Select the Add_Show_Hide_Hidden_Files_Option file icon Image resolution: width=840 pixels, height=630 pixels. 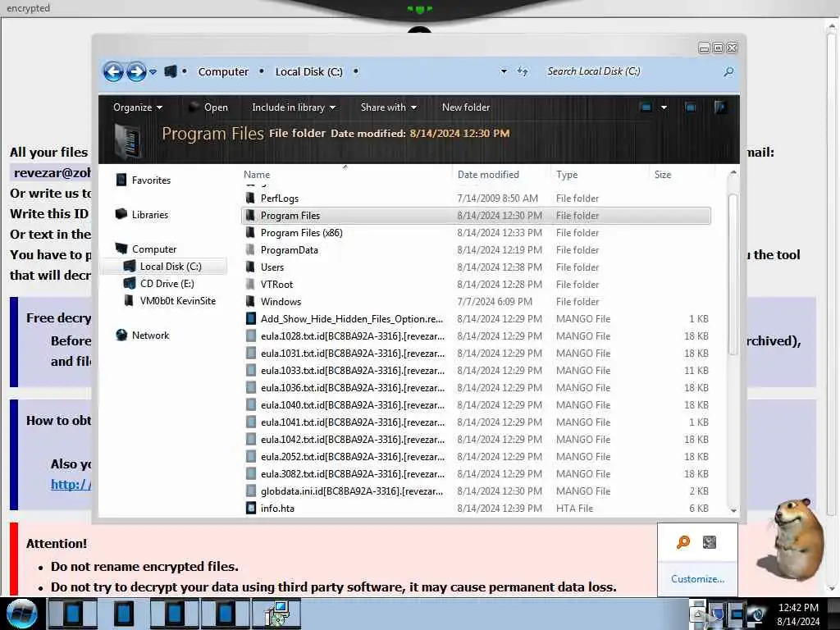click(250, 318)
